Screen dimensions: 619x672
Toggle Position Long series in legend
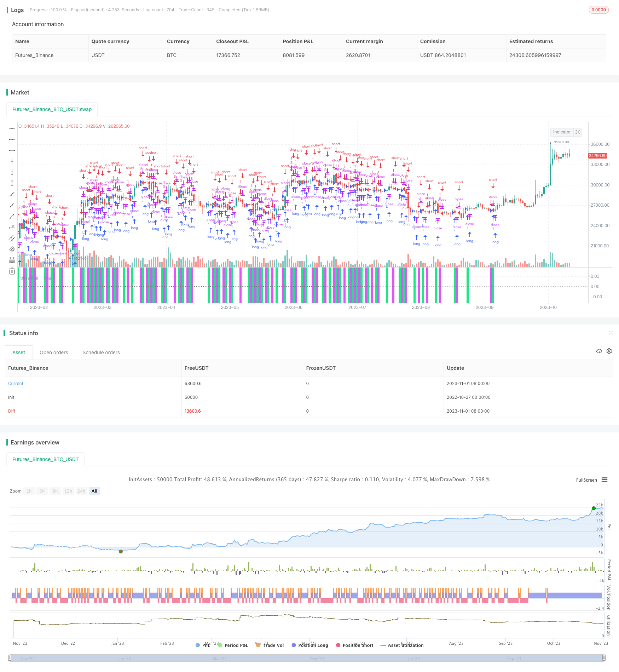[310, 645]
